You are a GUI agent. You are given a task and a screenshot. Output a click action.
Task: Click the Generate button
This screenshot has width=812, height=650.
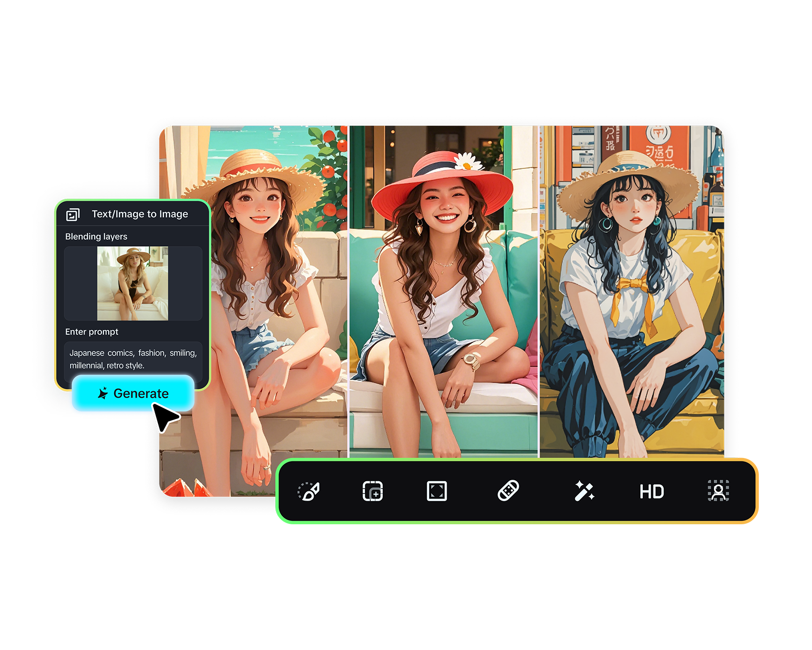[133, 393]
